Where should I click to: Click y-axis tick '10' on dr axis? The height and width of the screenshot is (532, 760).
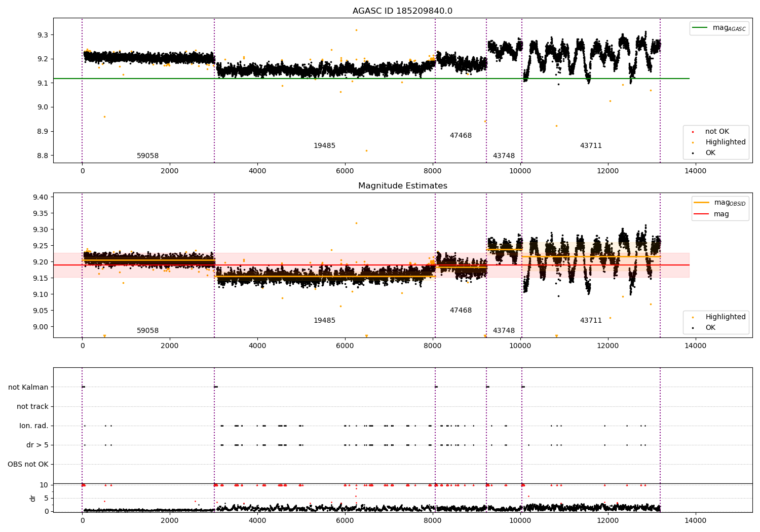(x=44, y=485)
